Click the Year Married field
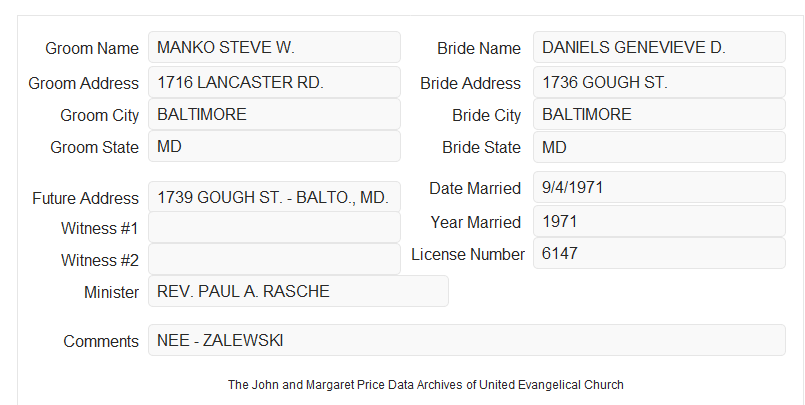The width and height of the screenshot is (805, 405). pyautogui.click(x=659, y=221)
